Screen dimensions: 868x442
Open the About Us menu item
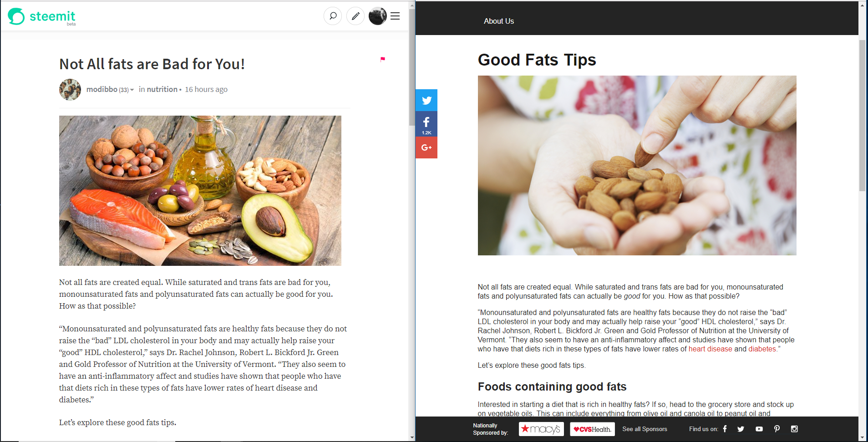point(499,21)
